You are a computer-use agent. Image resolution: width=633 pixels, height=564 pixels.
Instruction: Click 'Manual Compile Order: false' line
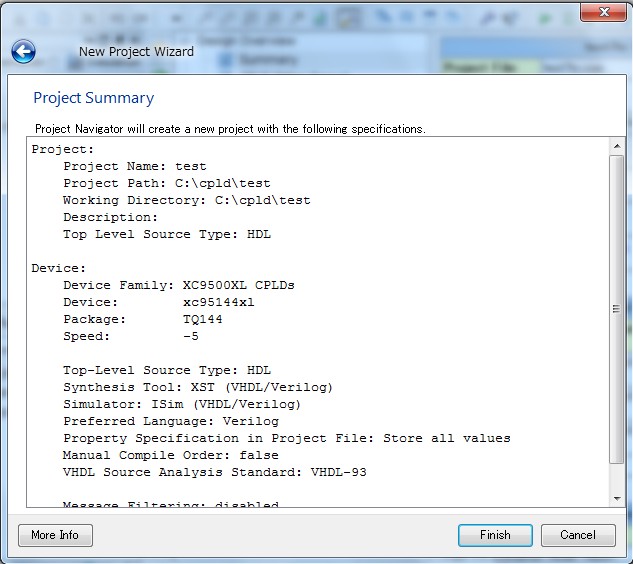[x=171, y=455]
